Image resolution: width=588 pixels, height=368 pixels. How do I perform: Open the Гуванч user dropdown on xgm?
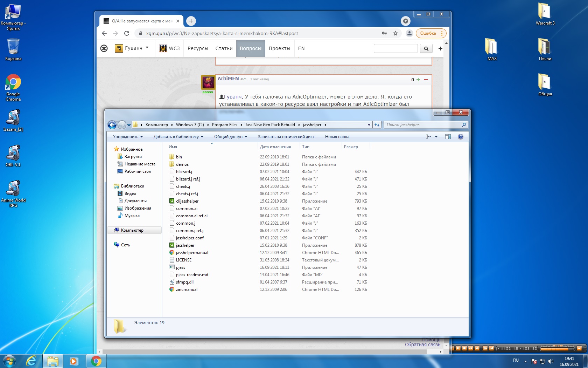point(132,48)
